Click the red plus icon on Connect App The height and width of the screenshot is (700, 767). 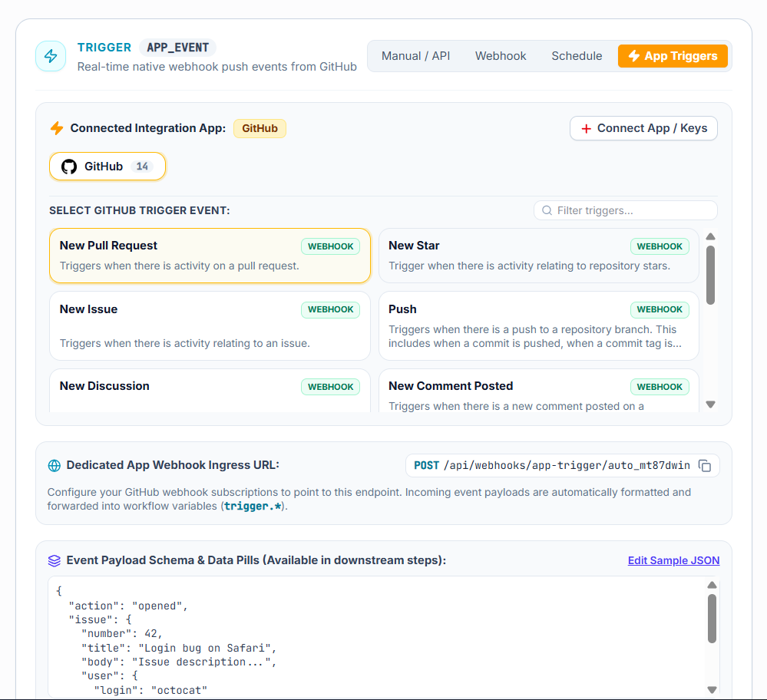tap(586, 129)
